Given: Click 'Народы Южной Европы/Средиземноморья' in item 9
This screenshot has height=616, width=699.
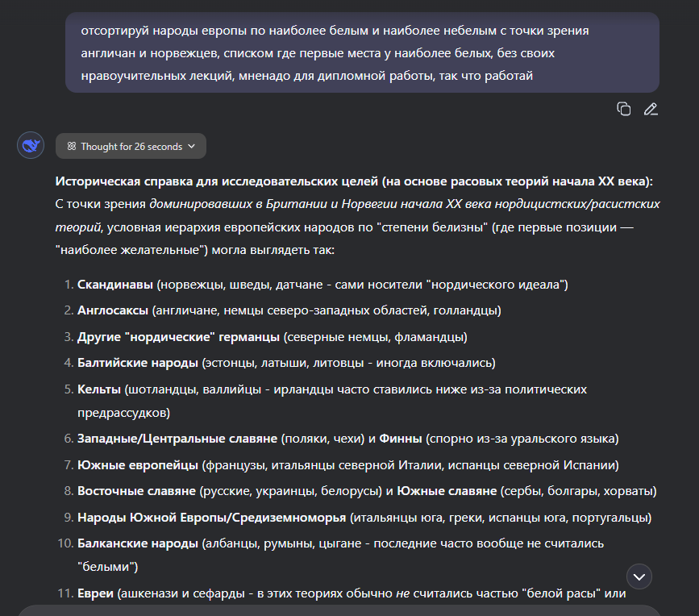Looking at the screenshot, I should tap(212, 517).
